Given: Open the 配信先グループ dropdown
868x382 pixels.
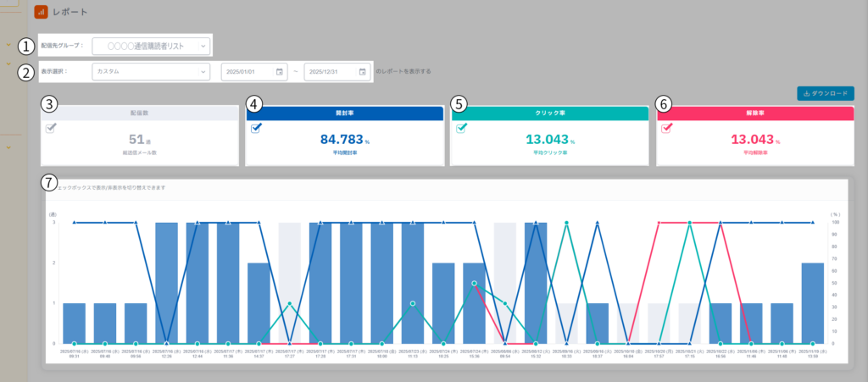Looking at the screenshot, I should [150, 46].
